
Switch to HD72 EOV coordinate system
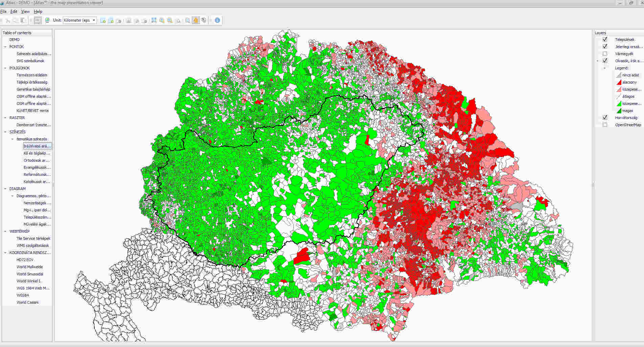pyautogui.click(x=25, y=260)
